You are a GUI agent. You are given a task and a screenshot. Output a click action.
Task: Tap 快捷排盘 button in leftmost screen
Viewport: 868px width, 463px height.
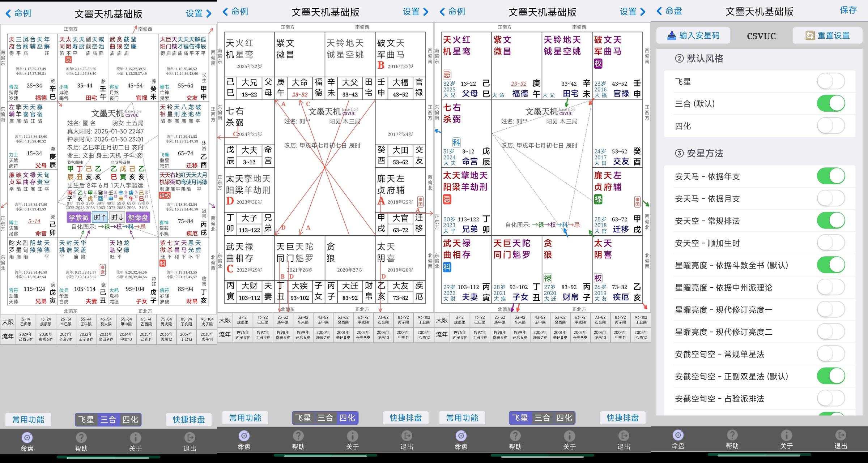(189, 420)
